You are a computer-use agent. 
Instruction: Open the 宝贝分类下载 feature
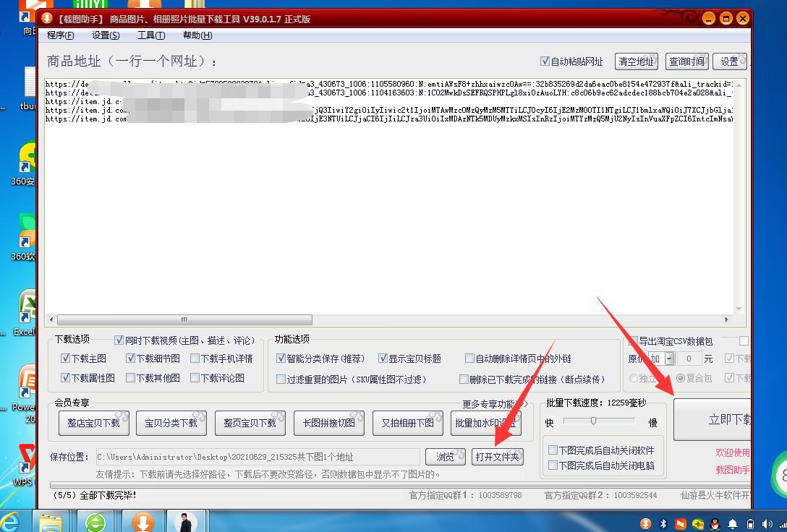[x=171, y=424]
